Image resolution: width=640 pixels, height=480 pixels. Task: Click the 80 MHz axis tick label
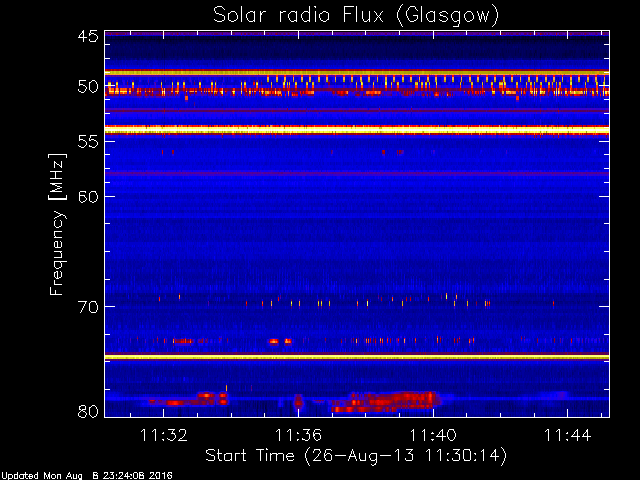(88, 411)
